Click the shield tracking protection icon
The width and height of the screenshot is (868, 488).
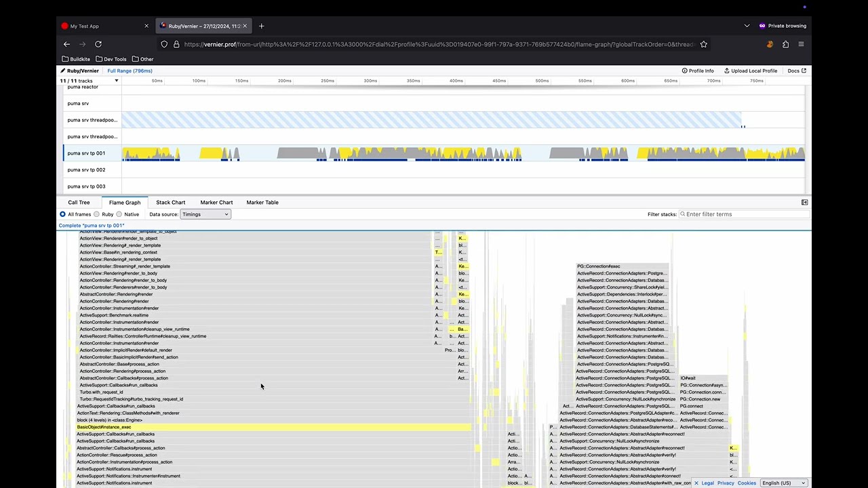coord(164,44)
